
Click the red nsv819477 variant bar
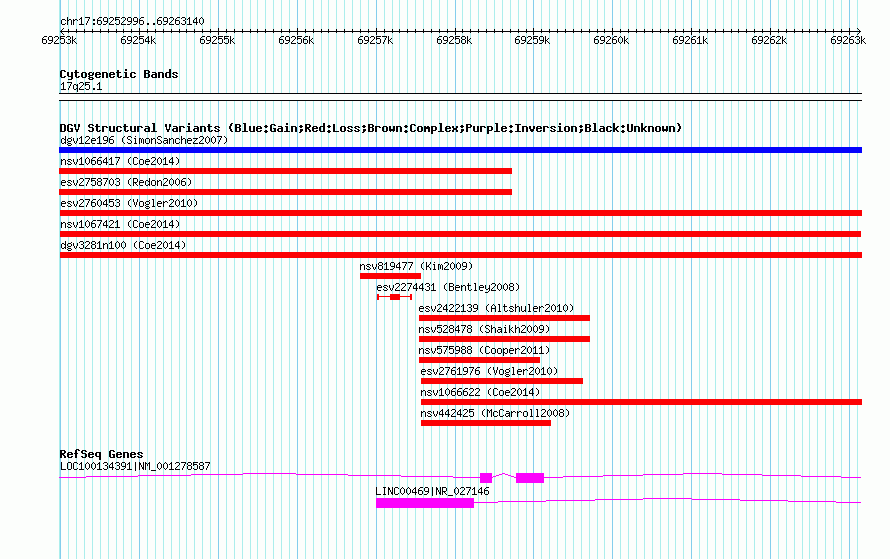391,276
